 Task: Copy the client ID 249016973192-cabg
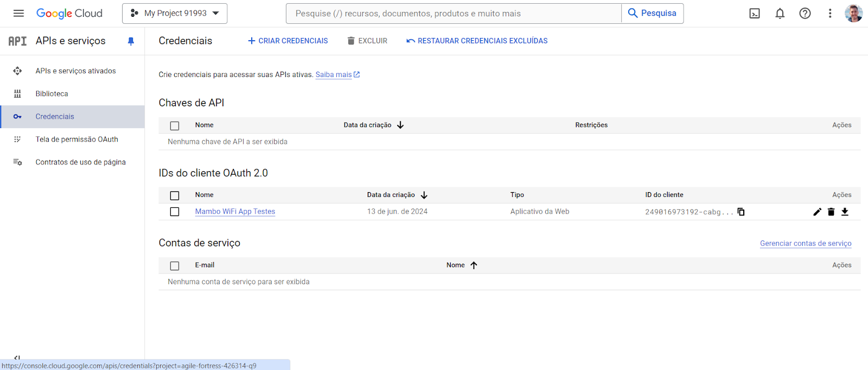741,212
